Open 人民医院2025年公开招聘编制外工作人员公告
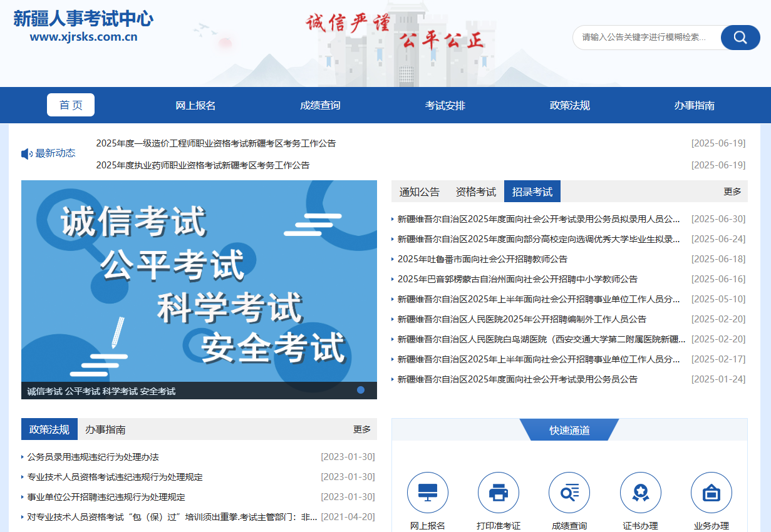 tap(522, 319)
